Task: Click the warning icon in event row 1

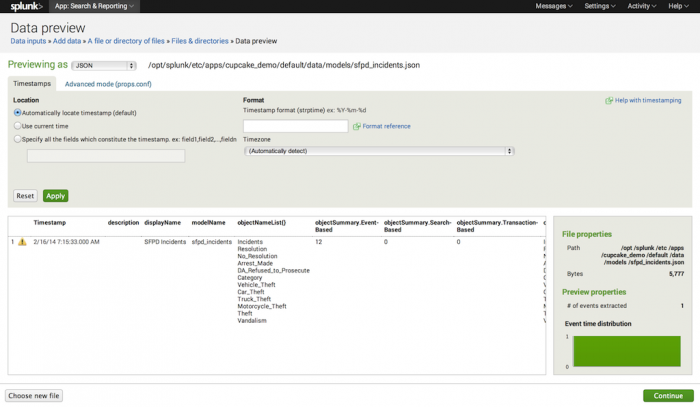Action: click(x=22, y=242)
